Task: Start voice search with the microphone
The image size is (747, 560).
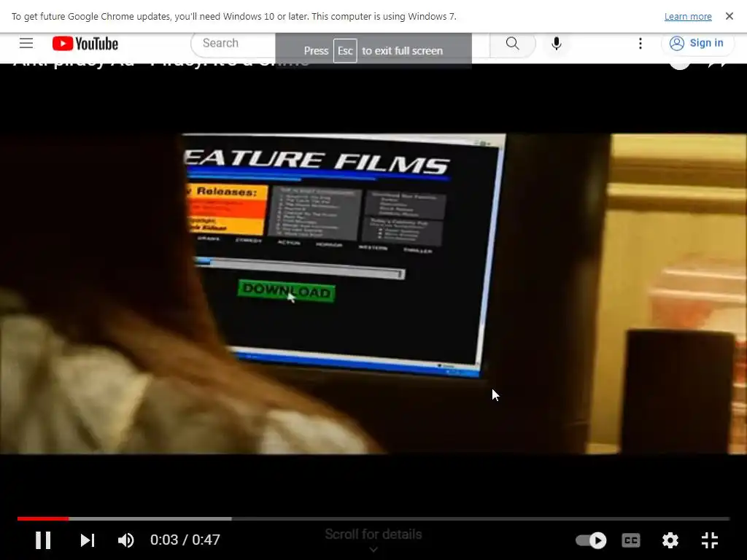Action: pyautogui.click(x=556, y=43)
